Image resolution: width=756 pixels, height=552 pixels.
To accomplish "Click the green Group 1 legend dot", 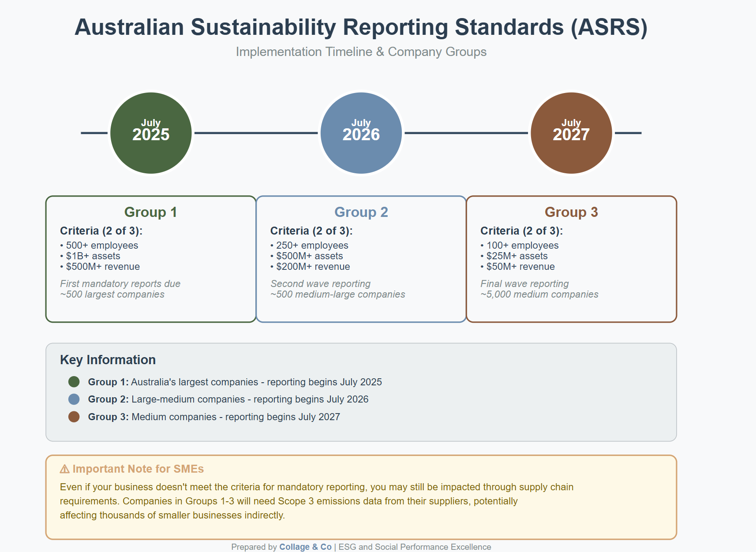I will pyautogui.click(x=74, y=382).
